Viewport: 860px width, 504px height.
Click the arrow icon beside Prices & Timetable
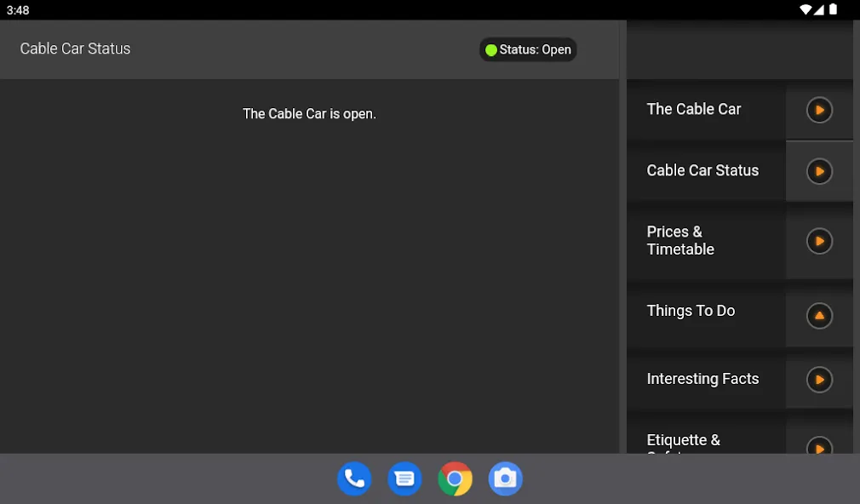[x=819, y=241]
